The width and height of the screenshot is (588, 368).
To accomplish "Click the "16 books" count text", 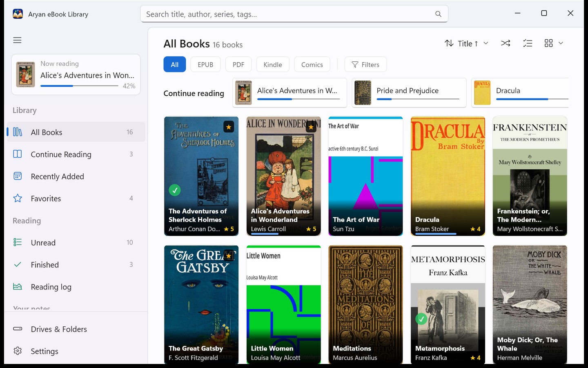I will 227,45.
